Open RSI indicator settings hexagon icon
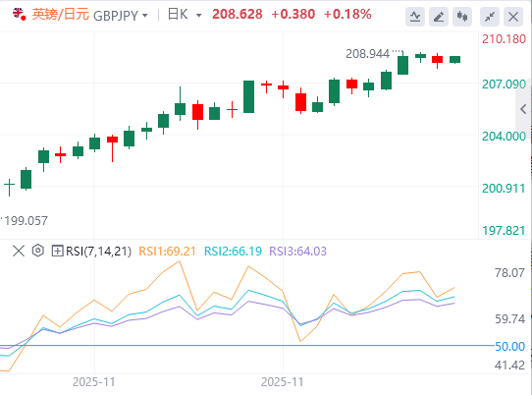The width and height of the screenshot is (532, 395). 38,251
